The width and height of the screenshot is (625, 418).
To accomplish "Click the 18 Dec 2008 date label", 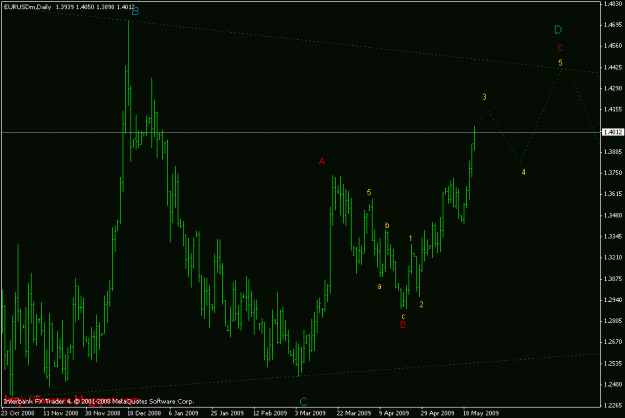I will 144,413.
